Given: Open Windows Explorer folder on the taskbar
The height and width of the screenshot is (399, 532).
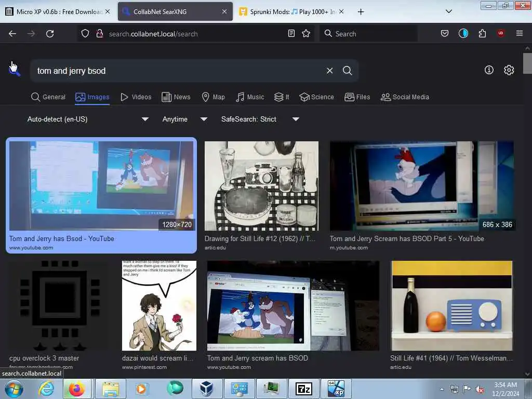Looking at the screenshot, I should pos(111,389).
